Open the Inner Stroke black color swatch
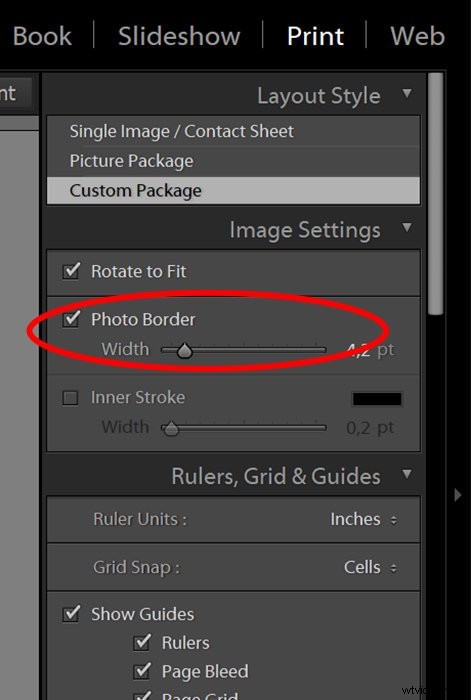 pyautogui.click(x=377, y=399)
